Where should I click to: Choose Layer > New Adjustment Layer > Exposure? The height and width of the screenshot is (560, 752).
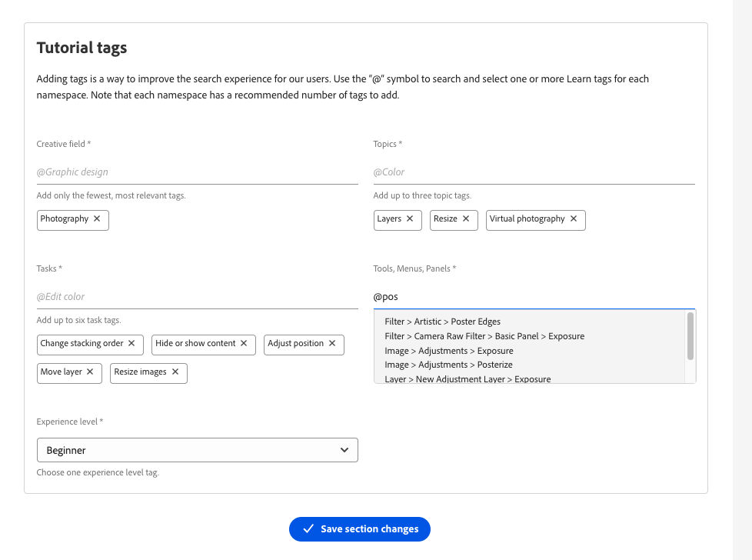point(468,378)
